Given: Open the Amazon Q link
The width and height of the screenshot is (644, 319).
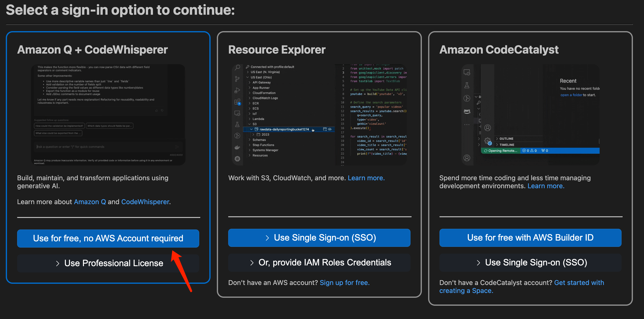Looking at the screenshot, I should [x=90, y=202].
